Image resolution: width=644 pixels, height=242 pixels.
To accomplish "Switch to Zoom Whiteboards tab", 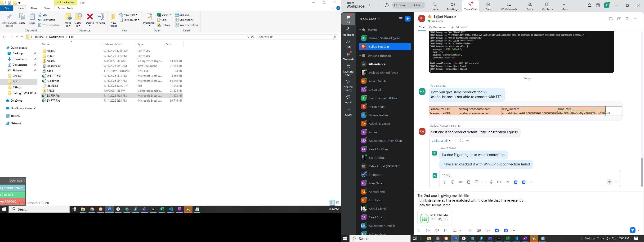I will point(509,6).
